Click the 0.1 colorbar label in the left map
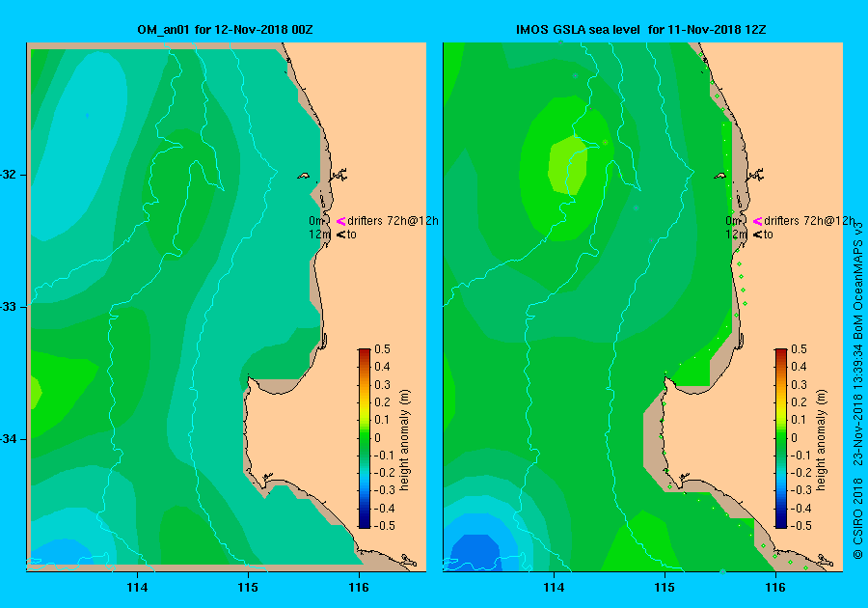The height and width of the screenshot is (608, 868). [383, 420]
